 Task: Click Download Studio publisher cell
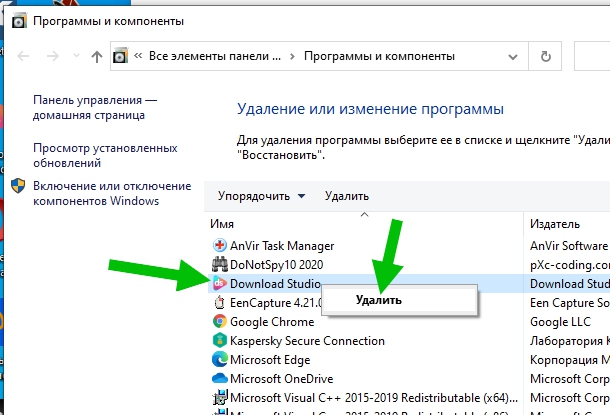(570, 284)
